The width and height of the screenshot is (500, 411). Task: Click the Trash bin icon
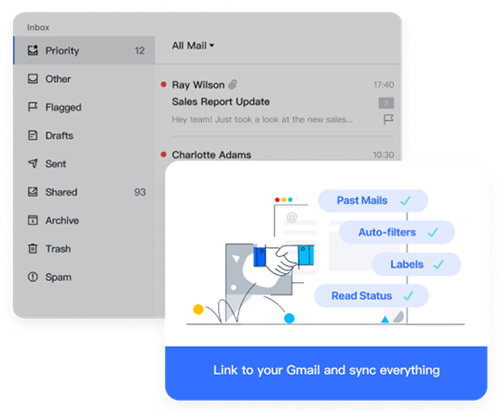pyautogui.click(x=33, y=249)
